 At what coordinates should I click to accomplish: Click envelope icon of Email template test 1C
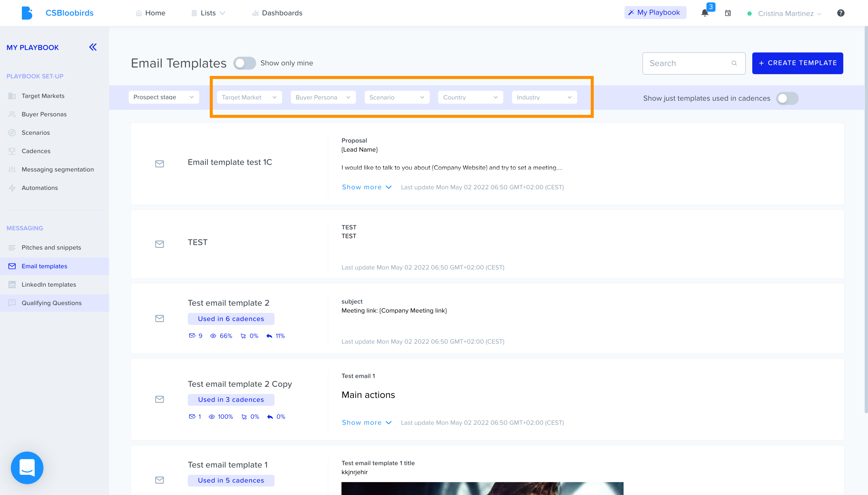pos(159,164)
